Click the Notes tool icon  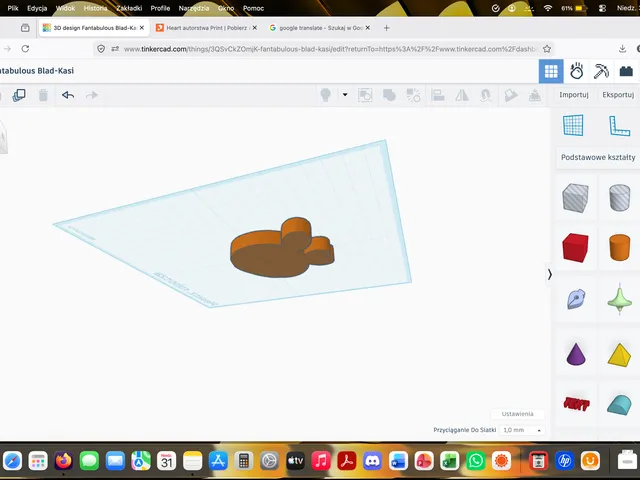(x=511, y=95)
